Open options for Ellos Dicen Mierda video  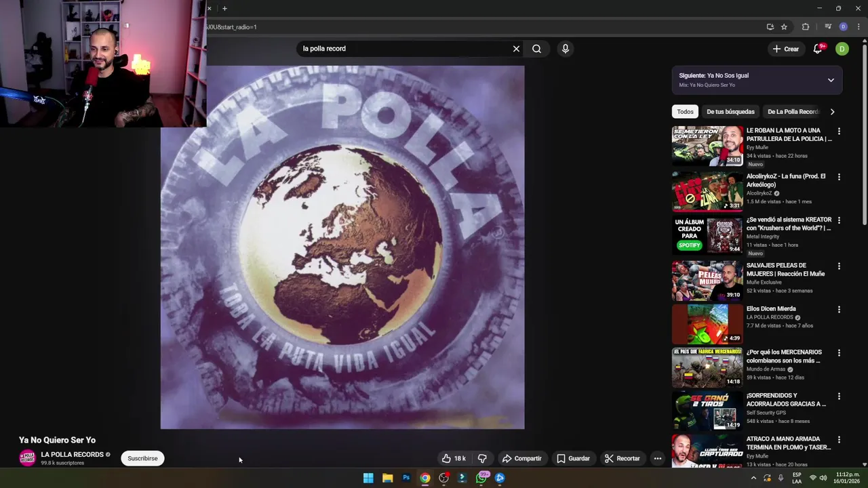839,310
